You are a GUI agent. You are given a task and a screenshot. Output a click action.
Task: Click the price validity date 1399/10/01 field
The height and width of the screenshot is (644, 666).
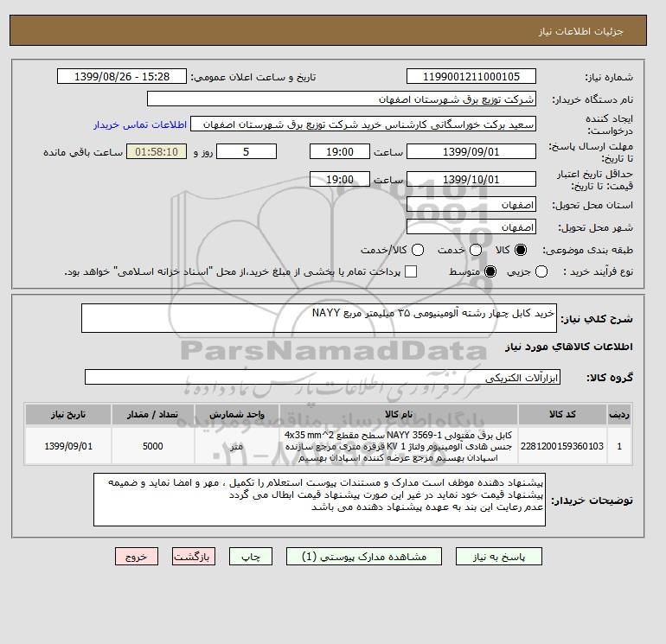(x=471, y=179)
